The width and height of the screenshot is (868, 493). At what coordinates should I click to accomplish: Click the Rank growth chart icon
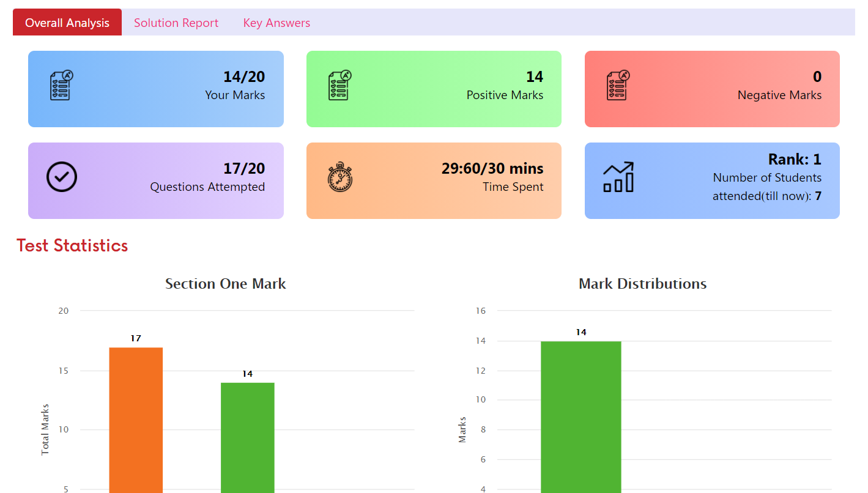[x=618, y=177]
